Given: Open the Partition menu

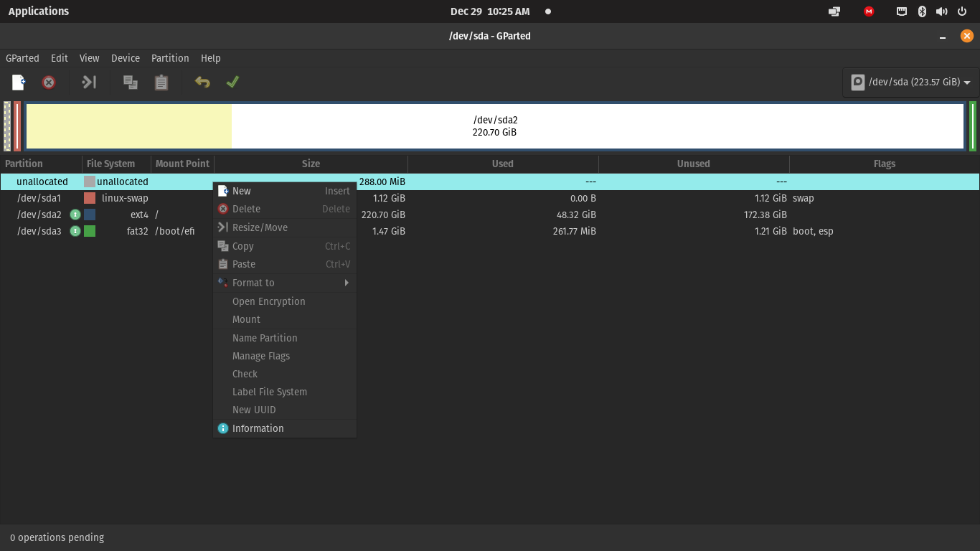Looking at the screenshot, I should [170, 58].
